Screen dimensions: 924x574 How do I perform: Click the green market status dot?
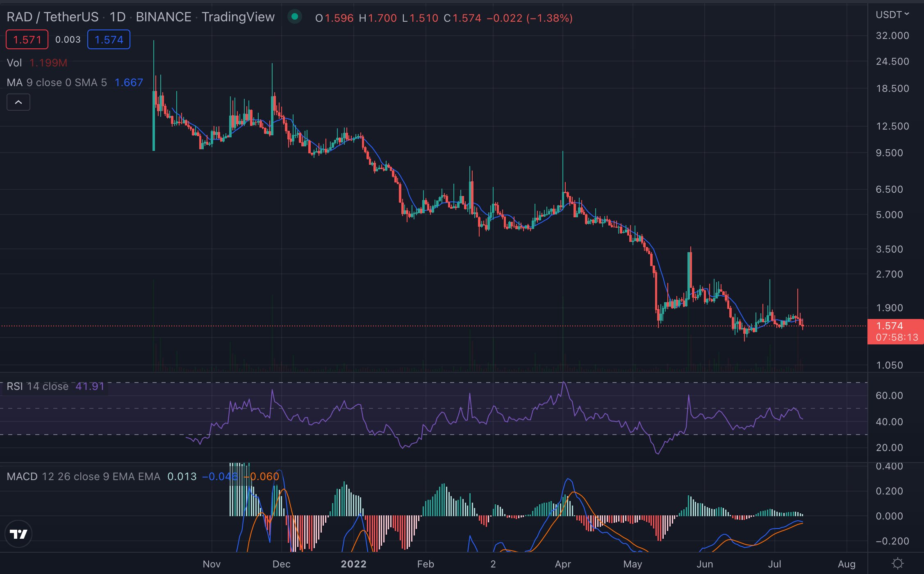coord(294,17)
